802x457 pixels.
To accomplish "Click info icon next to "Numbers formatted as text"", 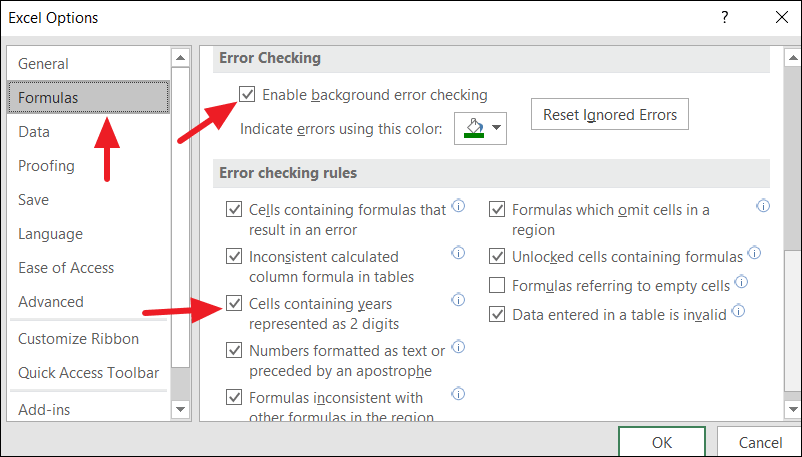I will [458, 346].
